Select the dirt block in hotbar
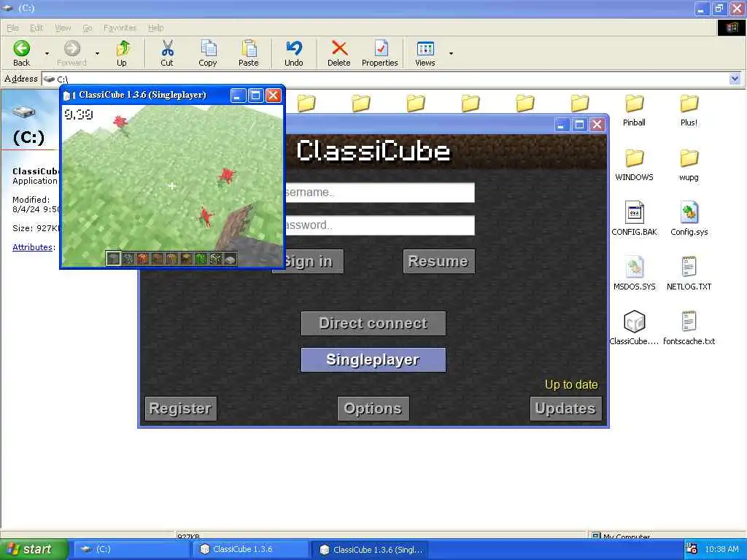This screenshot has height=560, width=747. point(157,259)
